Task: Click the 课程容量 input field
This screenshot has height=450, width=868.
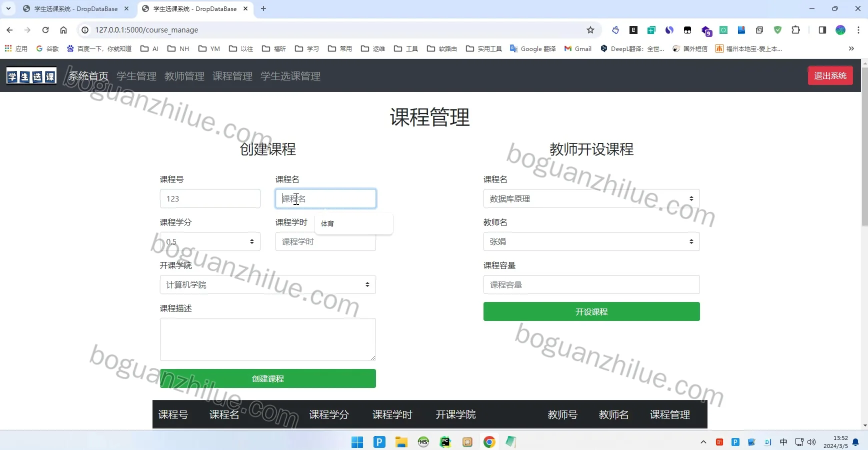Action: click(591, 284)
